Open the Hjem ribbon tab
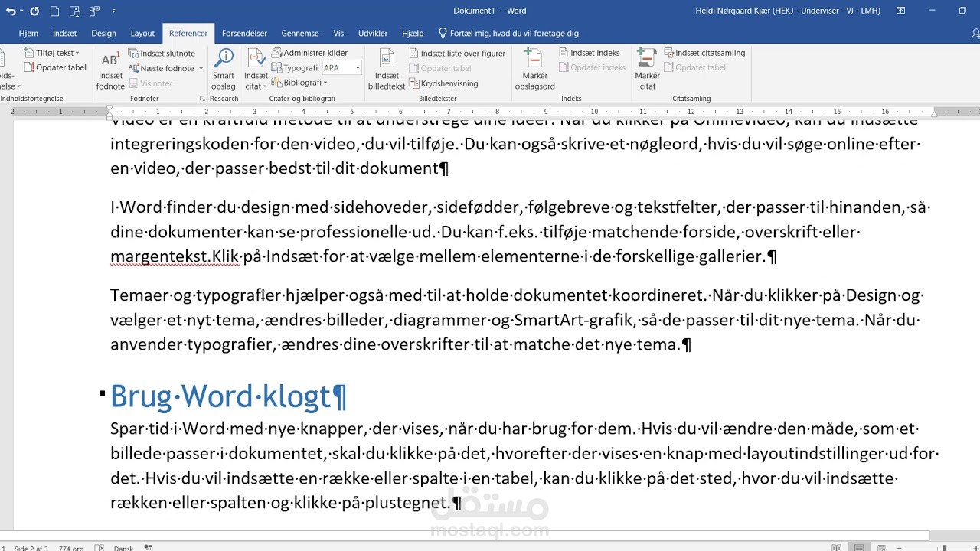 tap(28, 34)
